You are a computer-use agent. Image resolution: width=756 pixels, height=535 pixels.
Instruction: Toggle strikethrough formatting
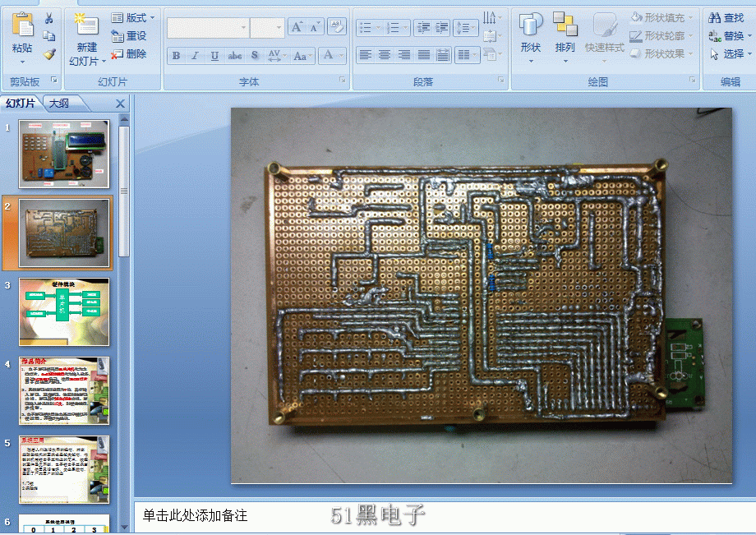(235, 56)
